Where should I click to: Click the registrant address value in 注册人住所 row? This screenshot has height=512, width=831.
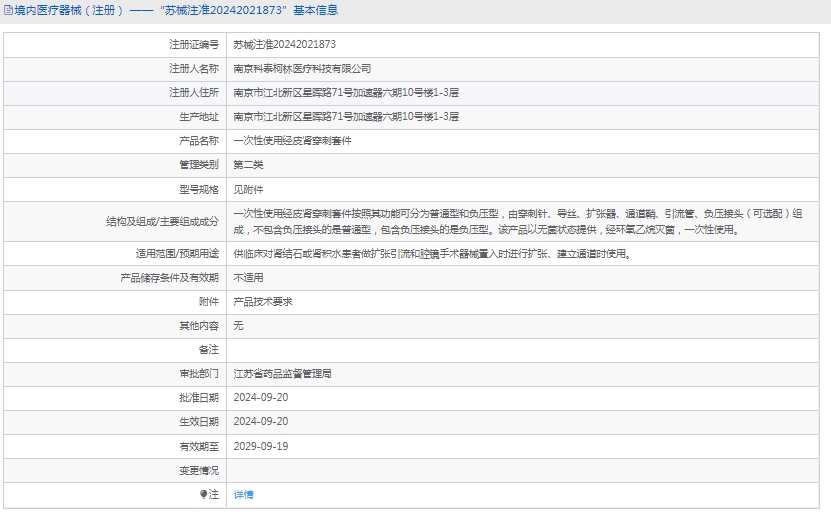345,93
